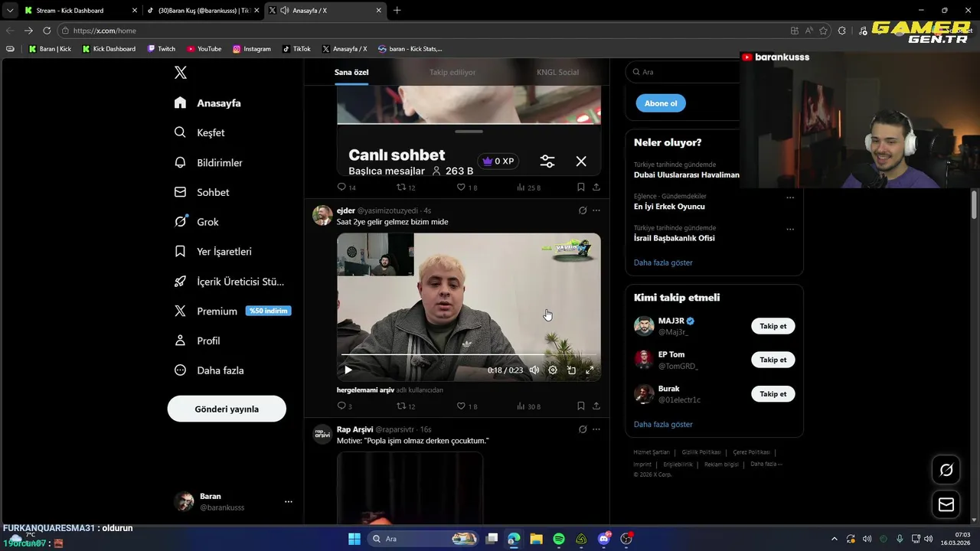The image size is (980, 551).
Task: Switch to Takip ediyor tab
Action: tap(452, 72)
